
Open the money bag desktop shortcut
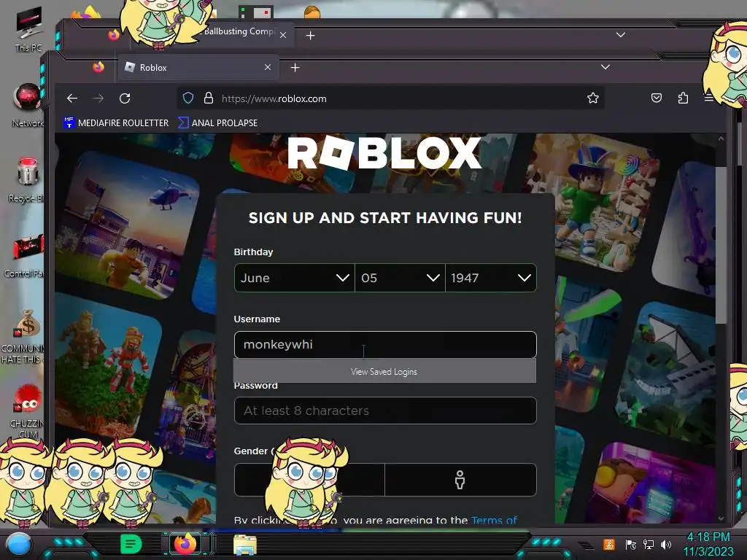(26, 336)
